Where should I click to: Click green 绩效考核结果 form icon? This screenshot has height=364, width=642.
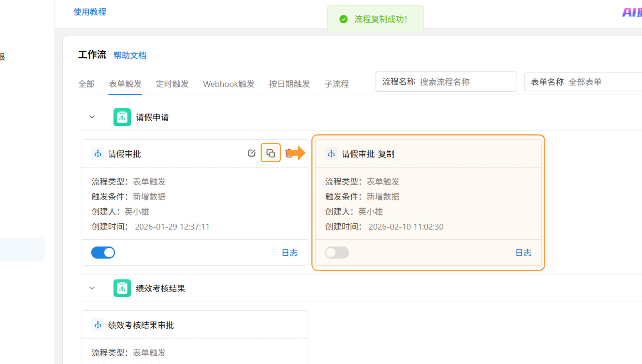[x=122, y=288]
